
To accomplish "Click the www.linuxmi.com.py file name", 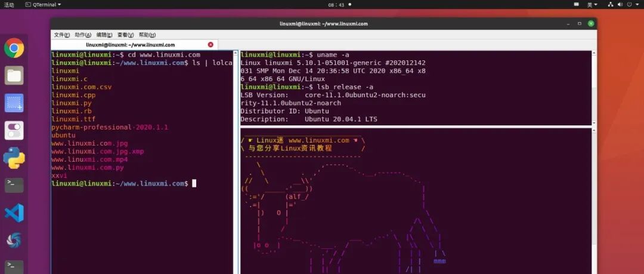I will click(x=88, y=167).
